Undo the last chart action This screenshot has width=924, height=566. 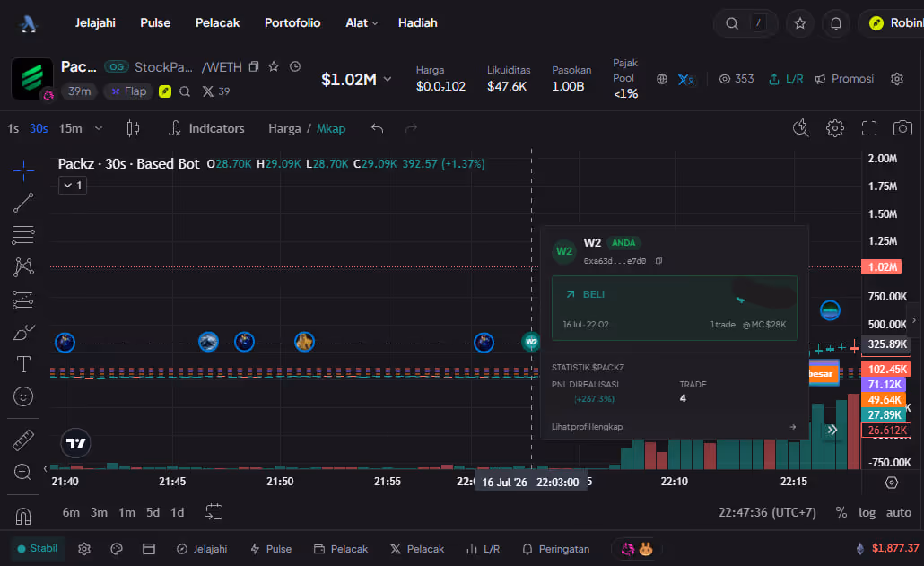click(377, 128)
